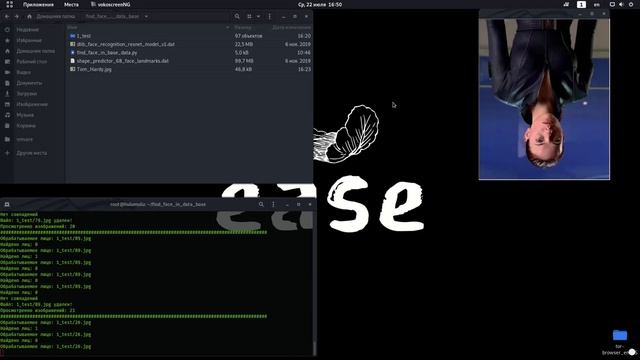This screenshot has width=640, height=360.
Task: Open view options dropdown in file manager
Action: click(258, 16)
